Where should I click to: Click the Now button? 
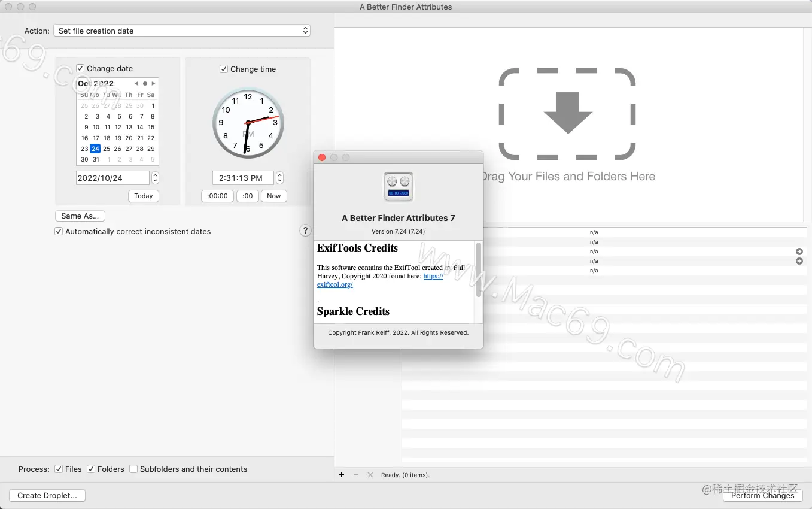pyautogui.click(x=274, y=196)
